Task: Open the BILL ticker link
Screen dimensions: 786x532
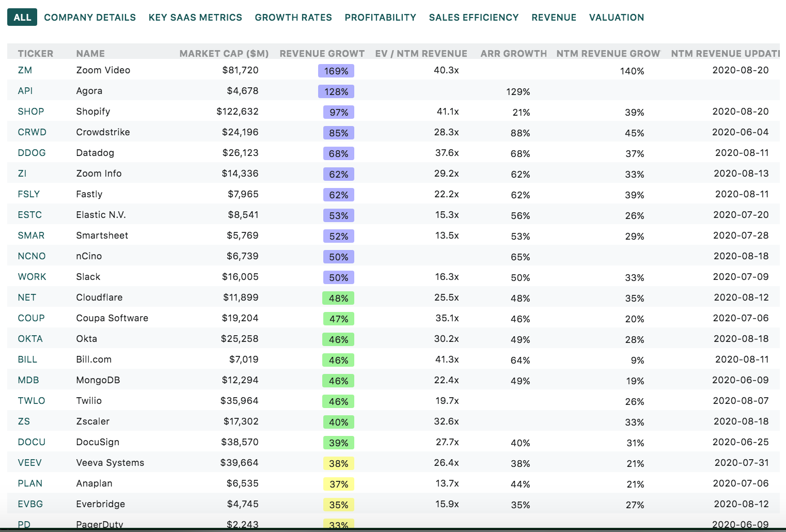Action: click(27, 359)
